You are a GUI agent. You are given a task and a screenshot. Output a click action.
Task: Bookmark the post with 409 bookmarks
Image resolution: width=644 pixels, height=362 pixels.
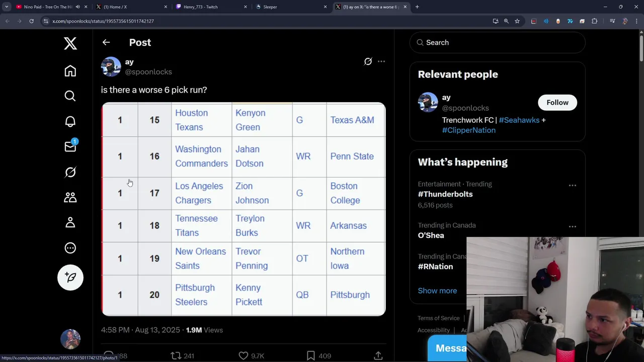(318, 355)
